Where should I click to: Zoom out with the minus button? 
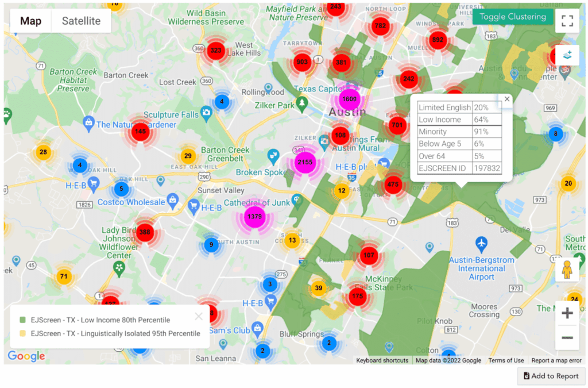click(x=567, y=337)
